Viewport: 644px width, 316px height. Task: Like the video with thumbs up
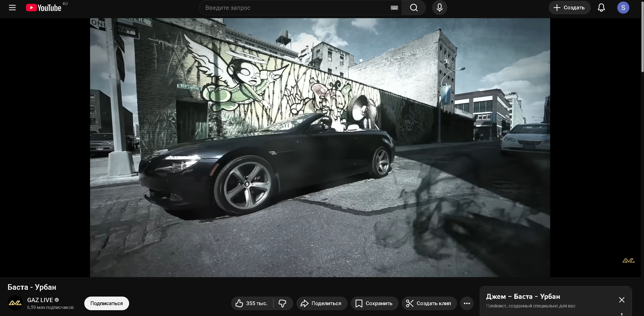click(251, 303)
